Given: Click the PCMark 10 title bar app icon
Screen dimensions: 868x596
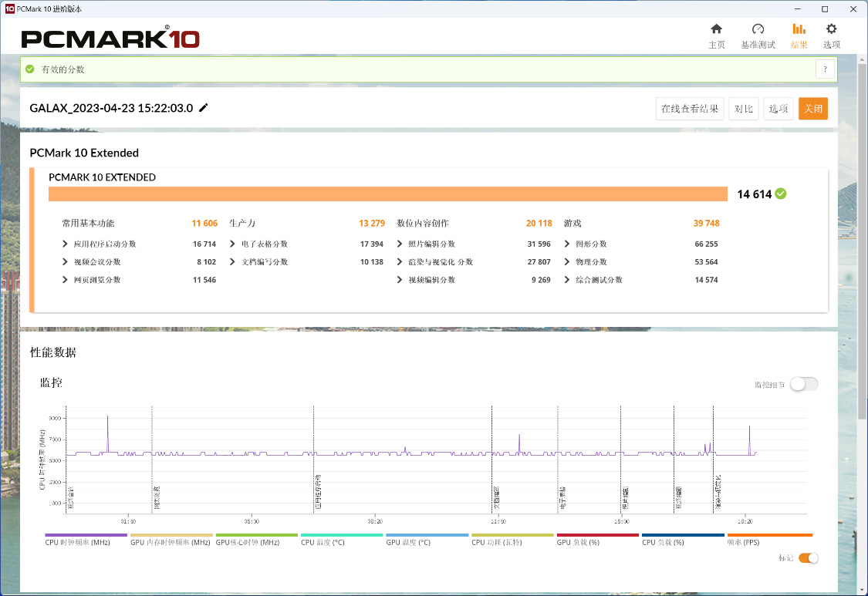Looking at the screenshot, I should 9,8.
